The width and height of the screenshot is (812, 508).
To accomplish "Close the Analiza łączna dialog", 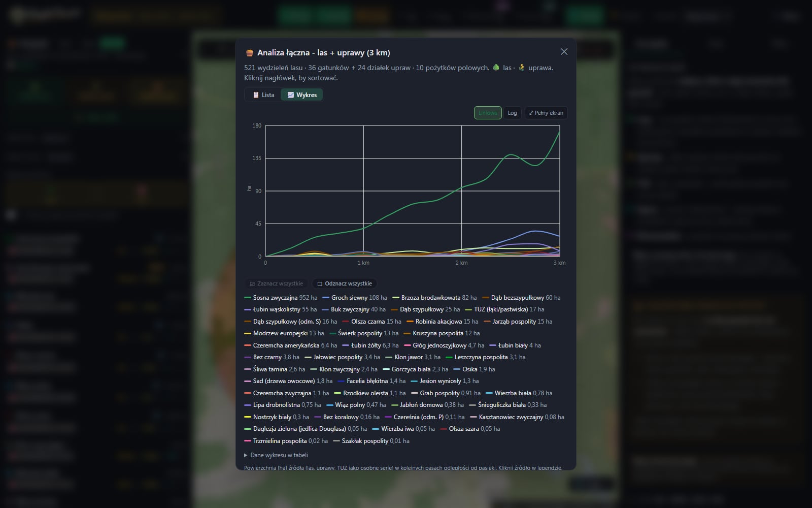I will point(564,52).
